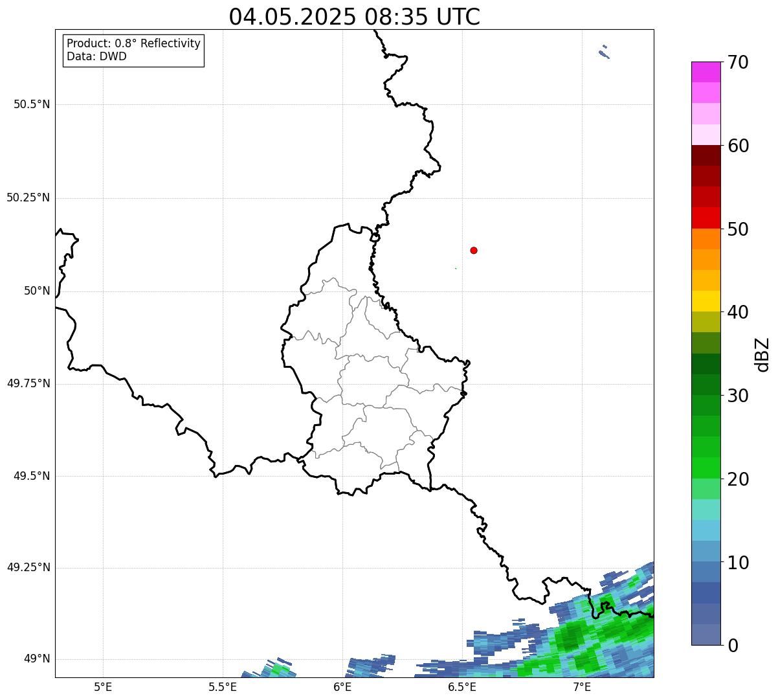Click the colorbar tick label 0
Image resolution: width=778 pixels, height=700 pixels.
(x=732, y=646)
